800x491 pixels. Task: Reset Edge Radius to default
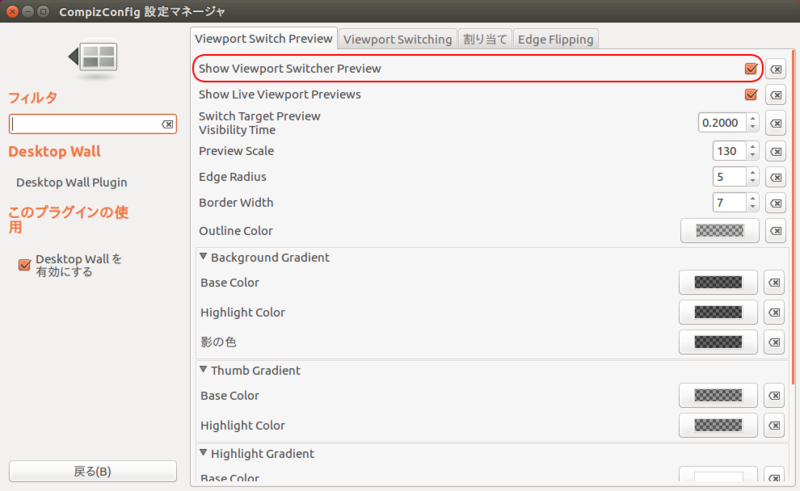[776, 177]
